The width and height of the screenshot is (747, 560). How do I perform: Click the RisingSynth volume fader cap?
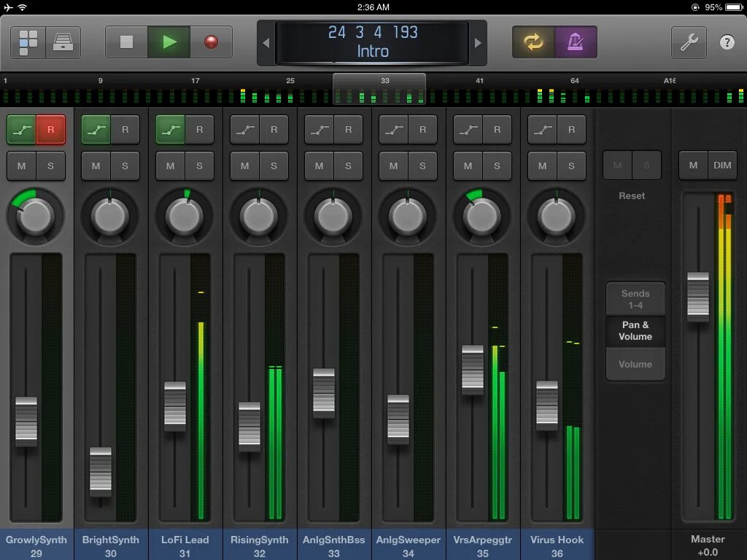(x=249, y=427)
